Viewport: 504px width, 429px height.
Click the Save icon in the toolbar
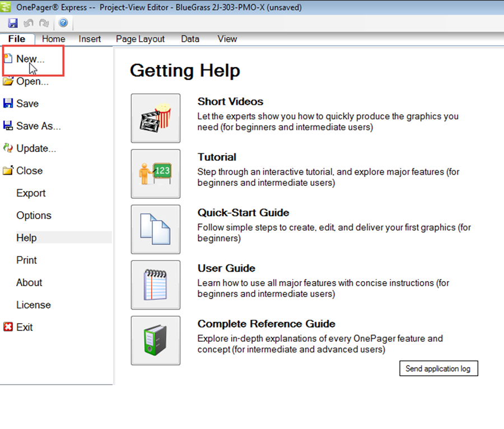pyautogui.click(x=12, y=22)
